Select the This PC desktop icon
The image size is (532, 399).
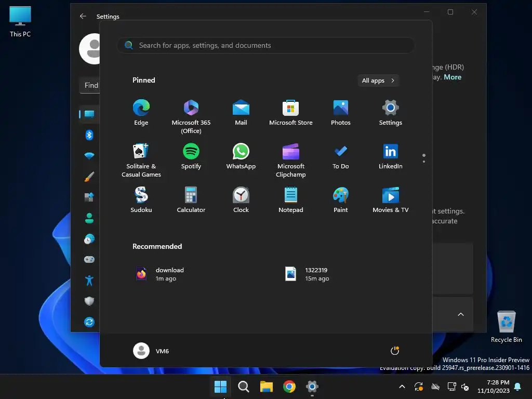[x=20, y=22]
